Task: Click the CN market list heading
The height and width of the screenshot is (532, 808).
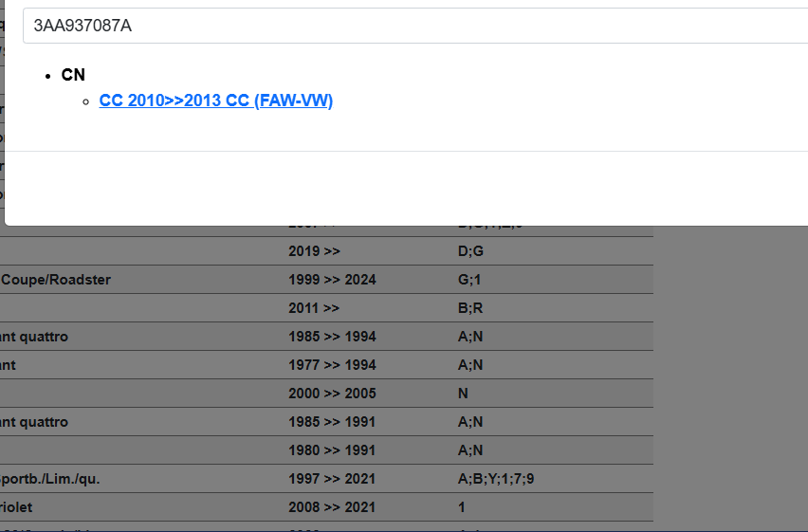Action: tap(73, 75)
